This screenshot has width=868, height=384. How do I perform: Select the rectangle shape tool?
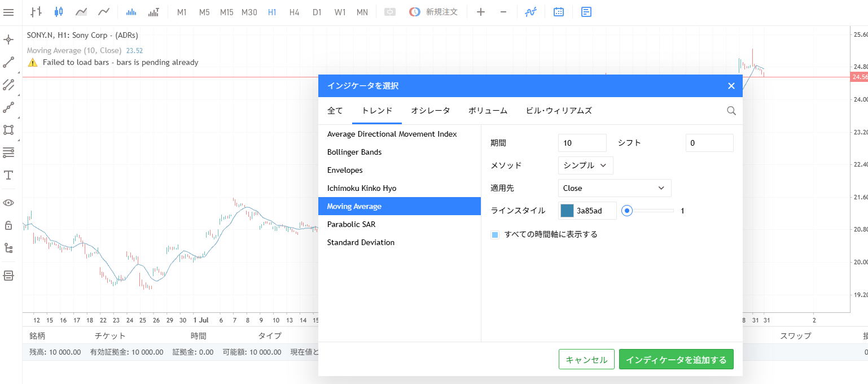[x=8, y=130]
